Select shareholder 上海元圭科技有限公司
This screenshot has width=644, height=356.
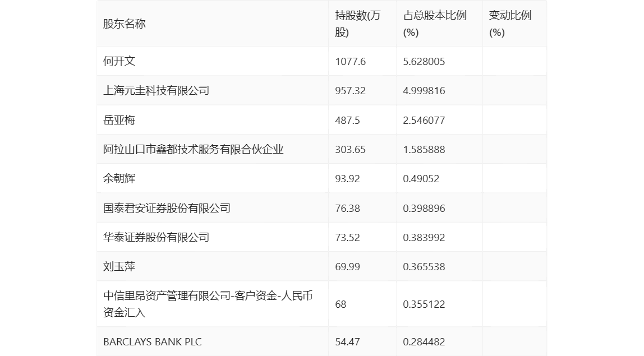click(x=156, y=90)
